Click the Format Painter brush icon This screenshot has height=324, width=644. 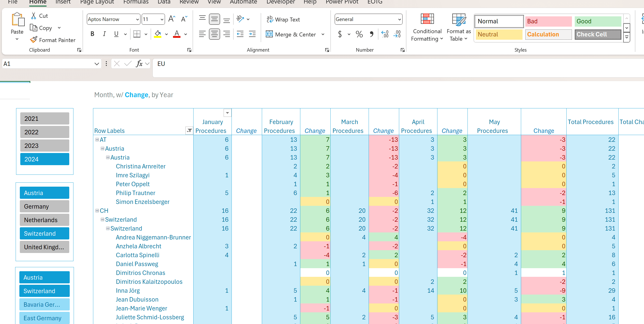(x=34, y=40)
